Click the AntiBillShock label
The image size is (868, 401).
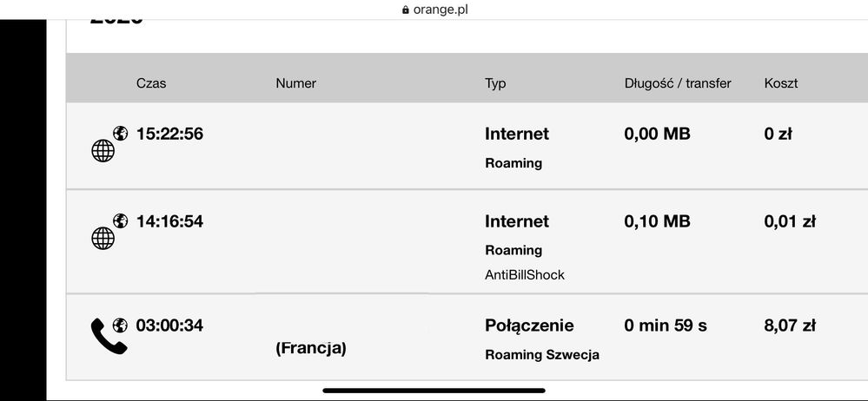(x=525, y=274)
